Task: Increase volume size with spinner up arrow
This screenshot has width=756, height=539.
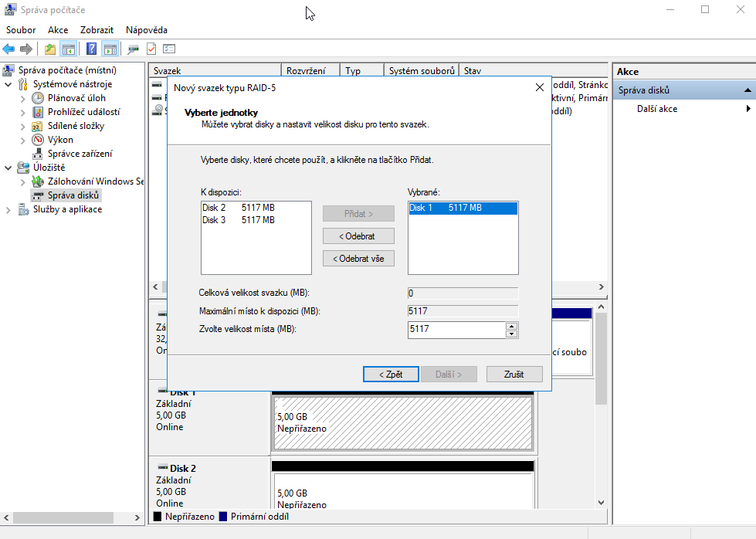Action: tap(511, 326)
